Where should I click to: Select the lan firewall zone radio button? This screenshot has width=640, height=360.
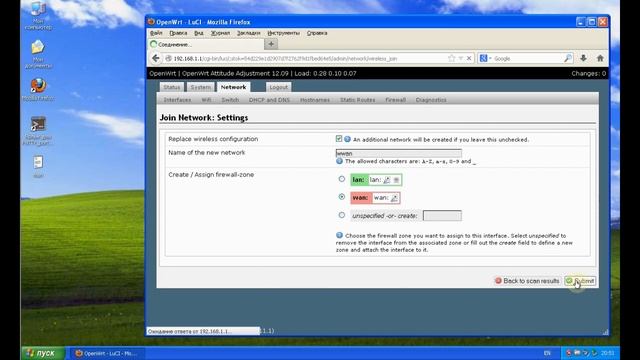click(342, 179)
